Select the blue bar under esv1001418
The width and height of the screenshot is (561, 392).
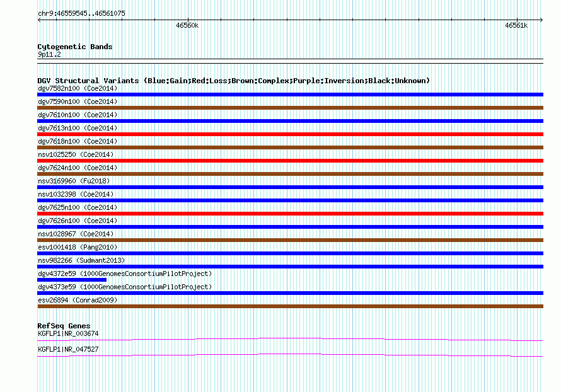point(290,253)
